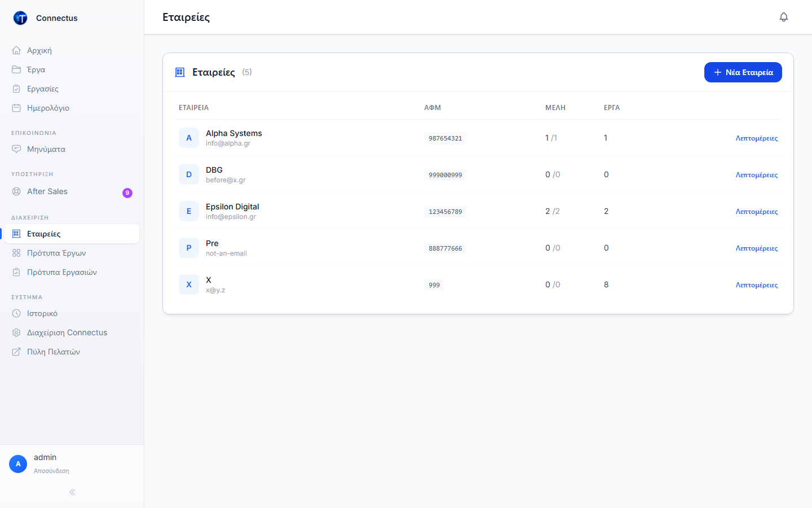Click the admin user avatar

click(18, 464)
